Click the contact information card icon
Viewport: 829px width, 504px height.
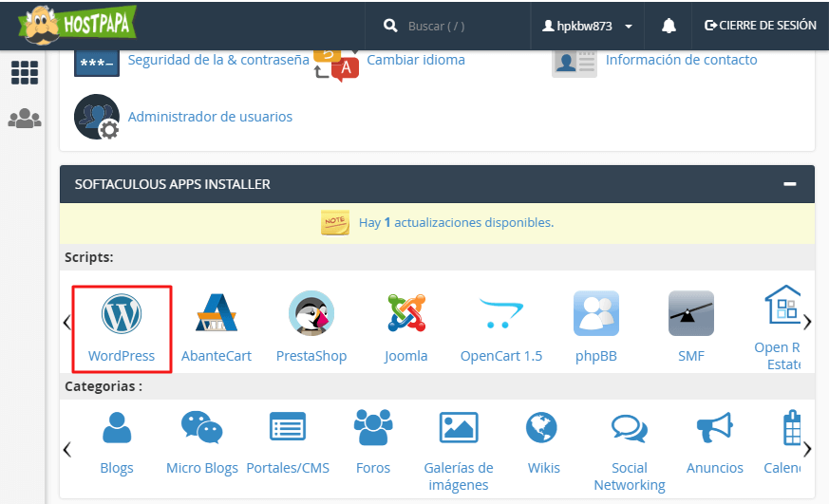pyautogui.click(x=575, y=64)
